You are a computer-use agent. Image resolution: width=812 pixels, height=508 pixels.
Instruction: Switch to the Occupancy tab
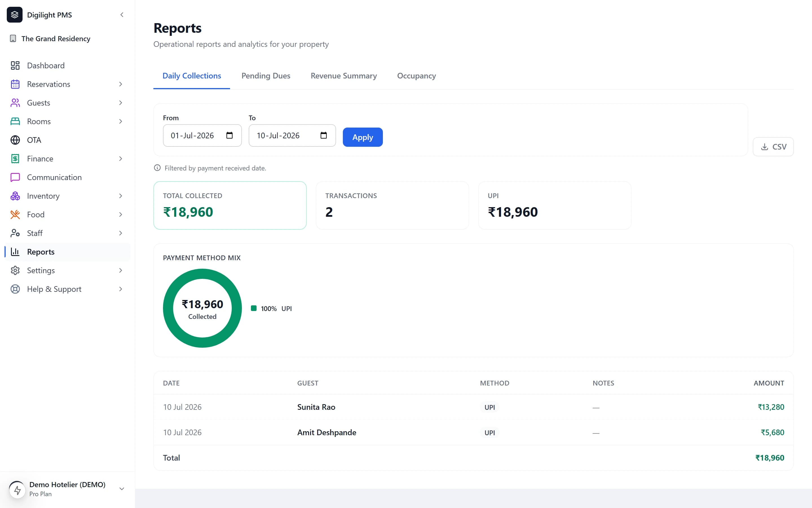(x=416, y=76)
